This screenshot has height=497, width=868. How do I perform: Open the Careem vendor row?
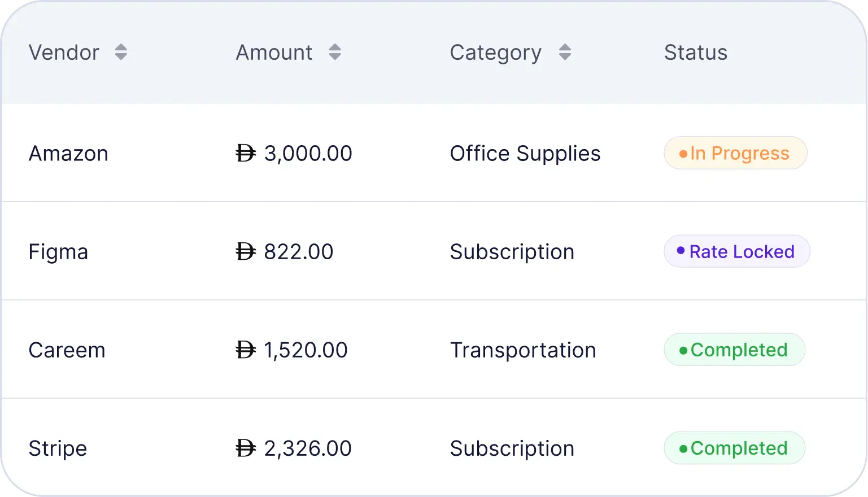[x=67, y=350]
